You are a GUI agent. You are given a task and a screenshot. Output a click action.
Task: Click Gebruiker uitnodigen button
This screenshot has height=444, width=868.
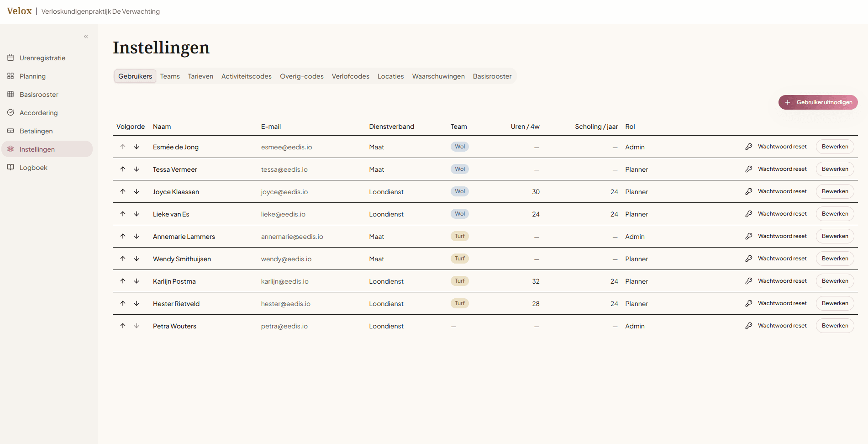[818, 102]
